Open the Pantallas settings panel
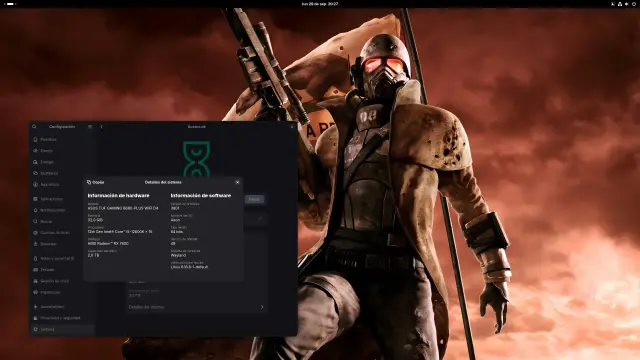 62,140
